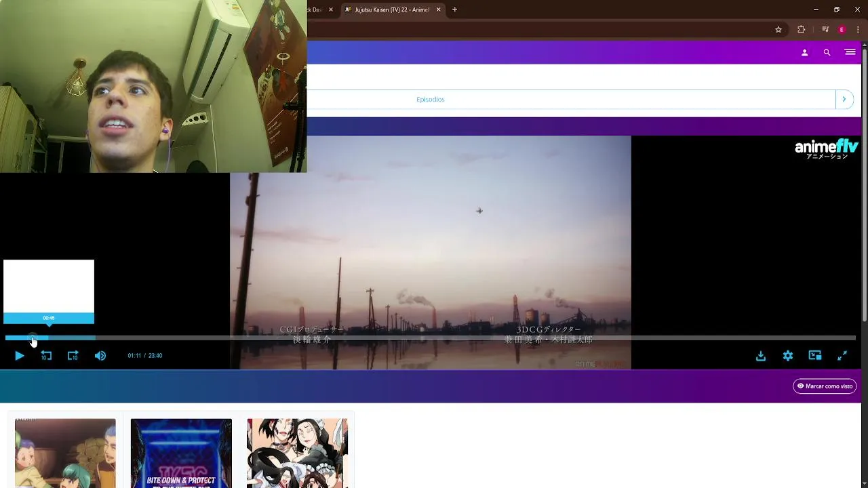Open Chrome media control icon
Viewport: 868px width, 488px height.
point(825,30)
